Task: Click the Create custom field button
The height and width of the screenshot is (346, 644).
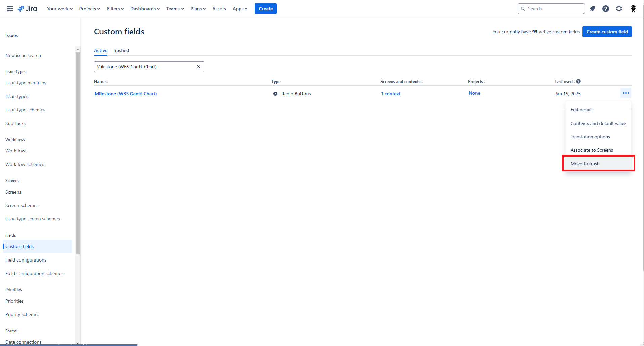Action: click(x=607, y=32)
